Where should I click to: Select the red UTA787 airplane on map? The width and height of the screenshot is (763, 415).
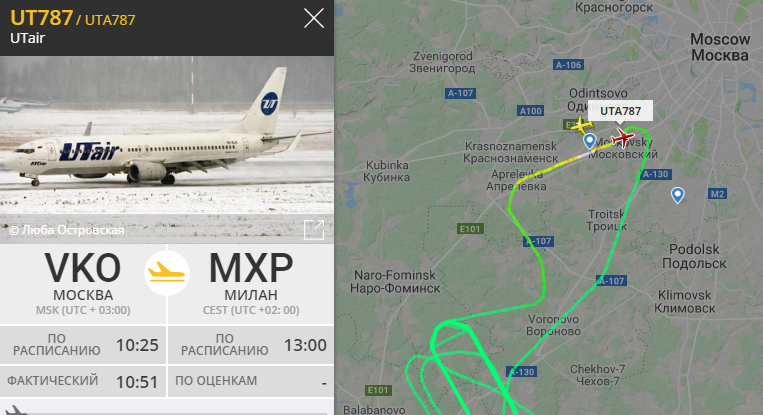622,138
